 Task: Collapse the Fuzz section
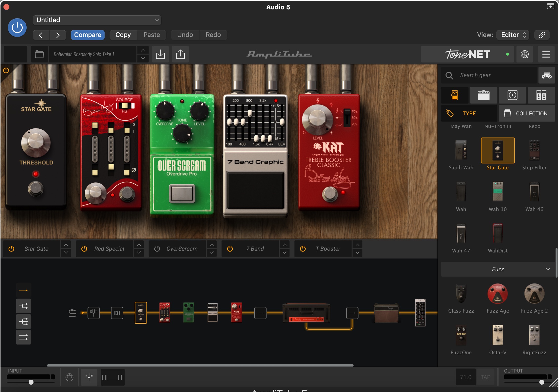(498, 269)
